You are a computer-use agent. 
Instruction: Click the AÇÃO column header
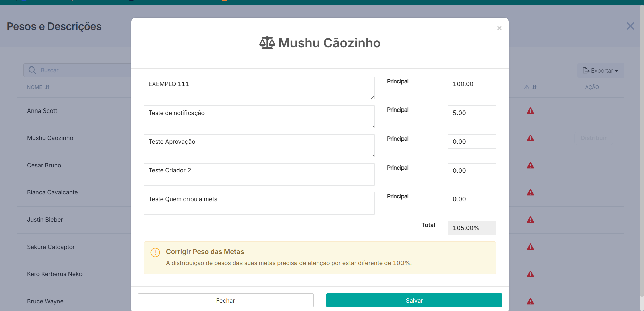point(592,87)
